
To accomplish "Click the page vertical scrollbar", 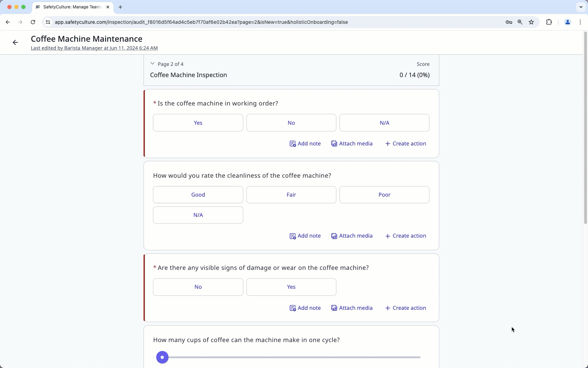I will [585, 128].
